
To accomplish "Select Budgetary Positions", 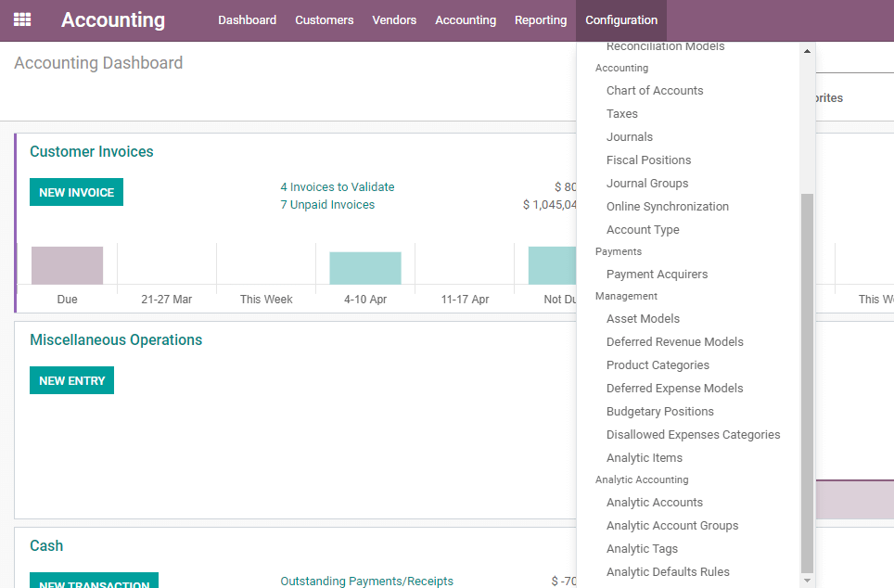I will (659, 412).
